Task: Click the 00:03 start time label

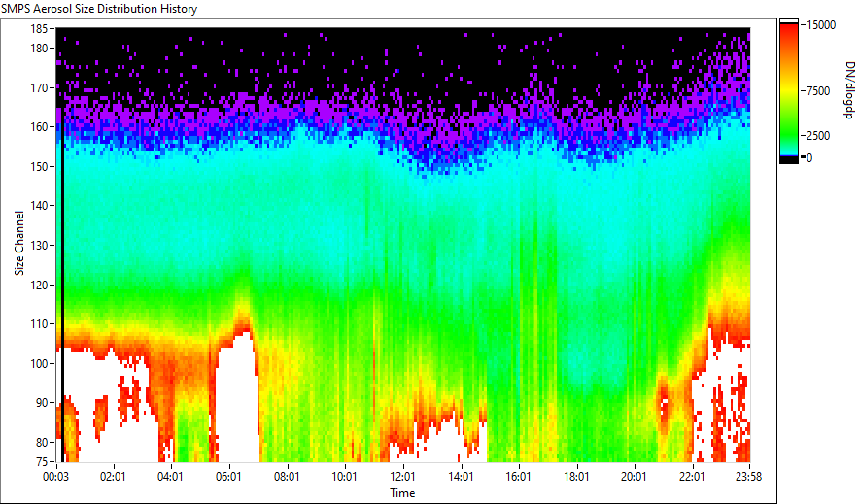Action: [x=56, y=477]
